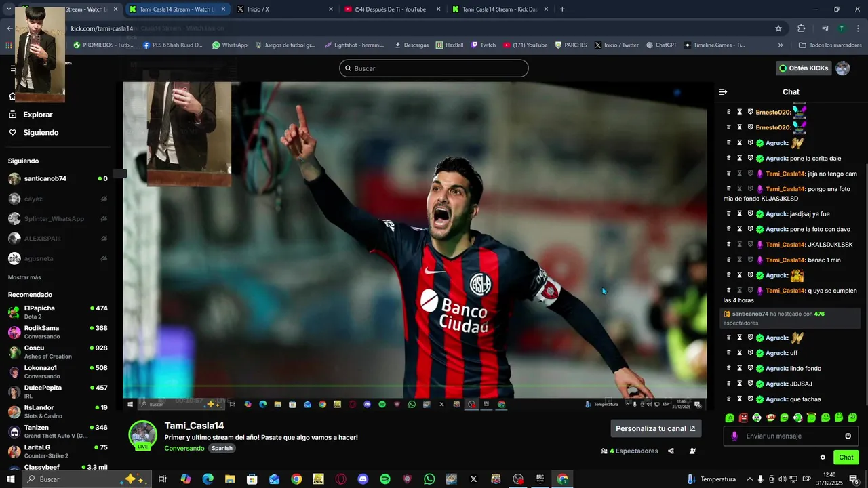This screenshot has width=868, height=488.
Task: Select the halo angel emote above message box
Action: pos(812,418)
